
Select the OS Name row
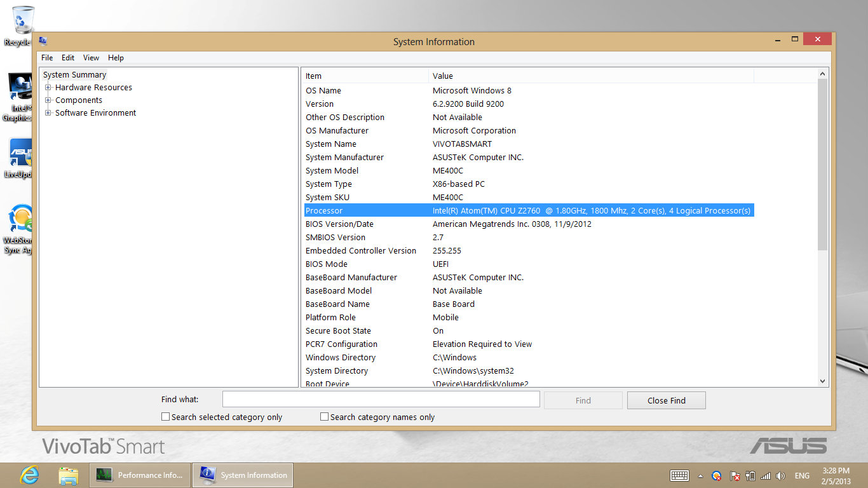[529, 90]
